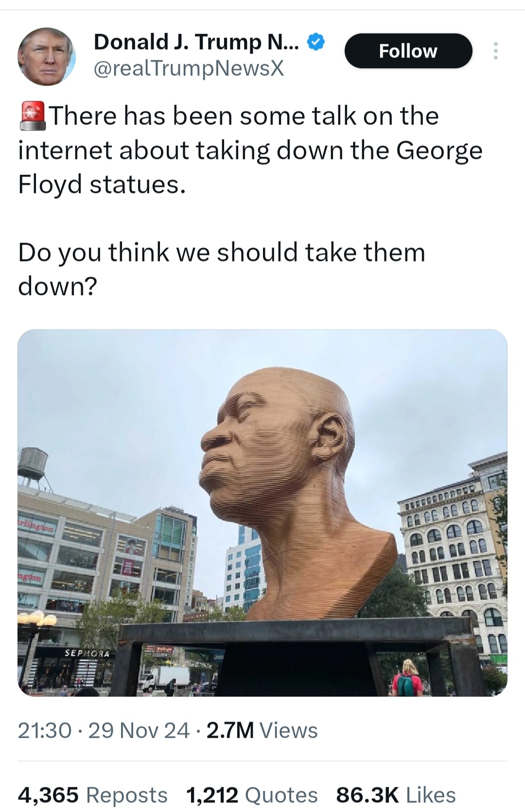This screenshot has width=525, height=812.
Task: Open the profile avatar picture
Action: tap(47, 56)
